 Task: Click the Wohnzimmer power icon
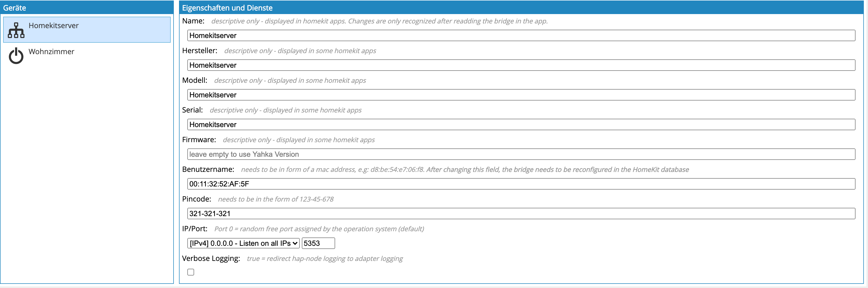(16, 56)
